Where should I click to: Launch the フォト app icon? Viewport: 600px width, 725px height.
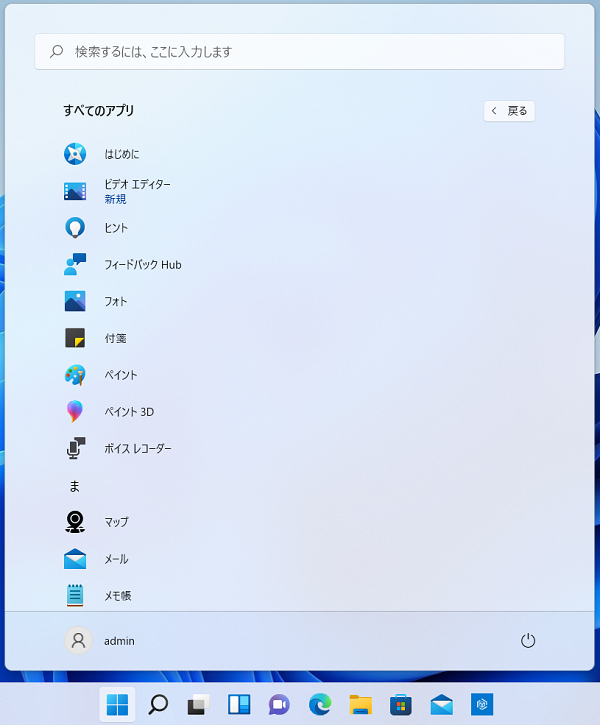pos(75,301)
